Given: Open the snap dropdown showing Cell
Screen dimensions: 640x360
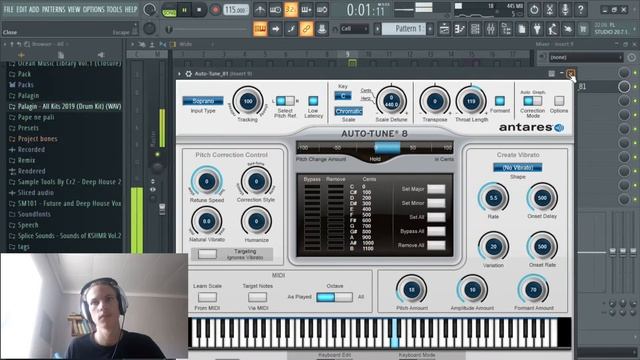Looking at the screenshot, I should tap(353, 29).
